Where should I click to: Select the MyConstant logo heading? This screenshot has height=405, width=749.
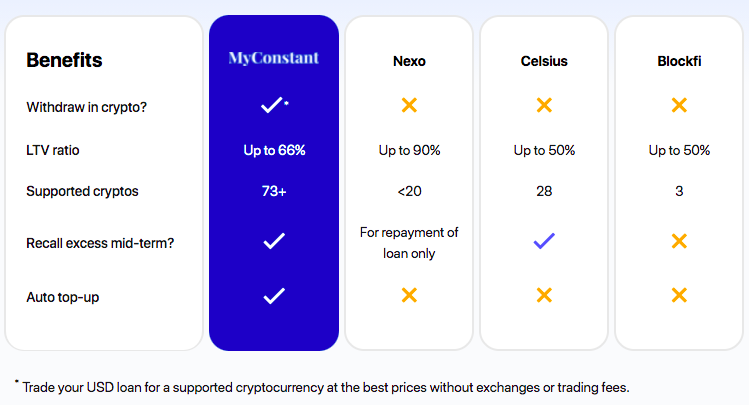(x=274, y=58)
